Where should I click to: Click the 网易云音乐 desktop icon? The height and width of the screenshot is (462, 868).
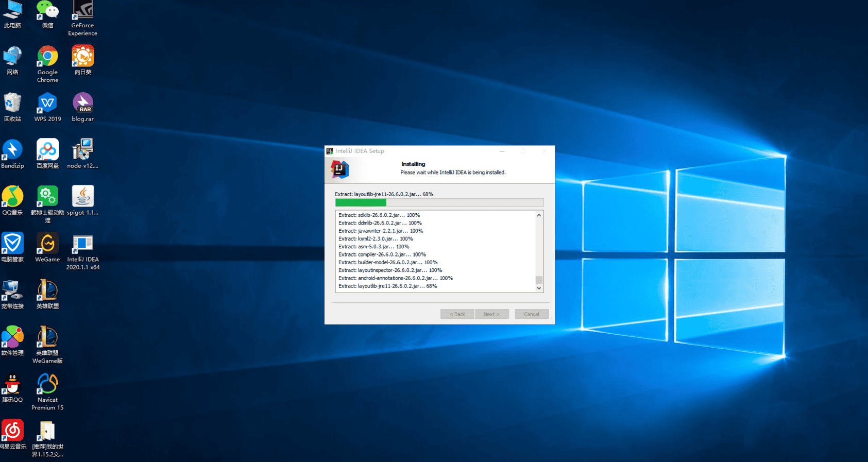coord(12,431)
